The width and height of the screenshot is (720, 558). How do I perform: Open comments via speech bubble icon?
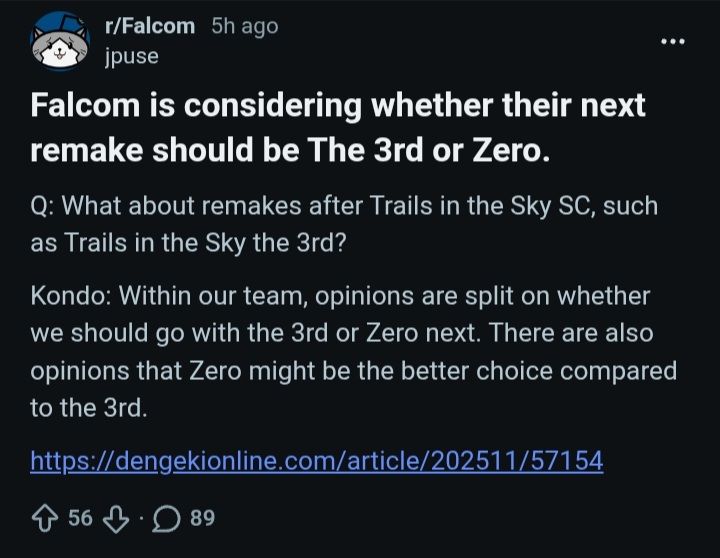click(x=168, y=518)
